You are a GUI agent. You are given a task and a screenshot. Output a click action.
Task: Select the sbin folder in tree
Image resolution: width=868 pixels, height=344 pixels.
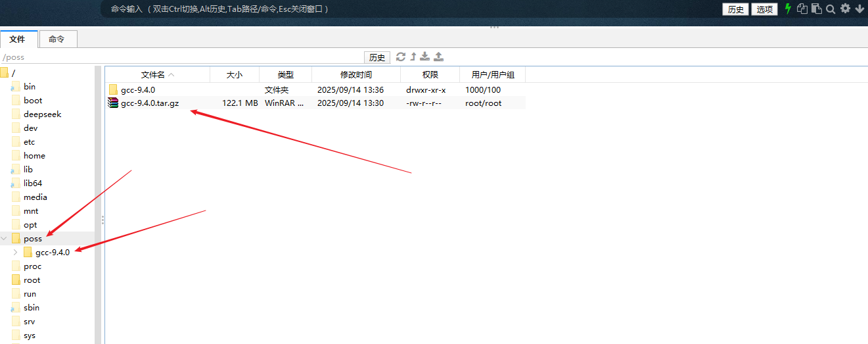click(31, 307)
